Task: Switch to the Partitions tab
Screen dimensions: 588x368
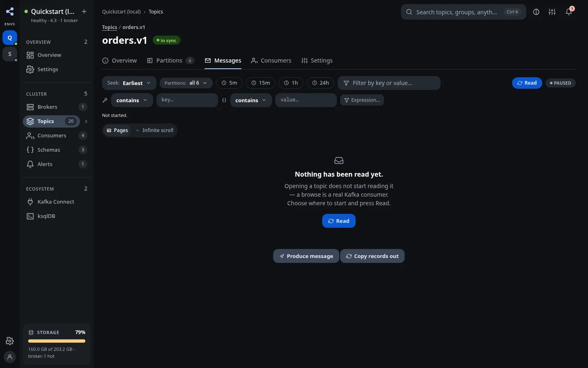Action: tap(171, 61)
